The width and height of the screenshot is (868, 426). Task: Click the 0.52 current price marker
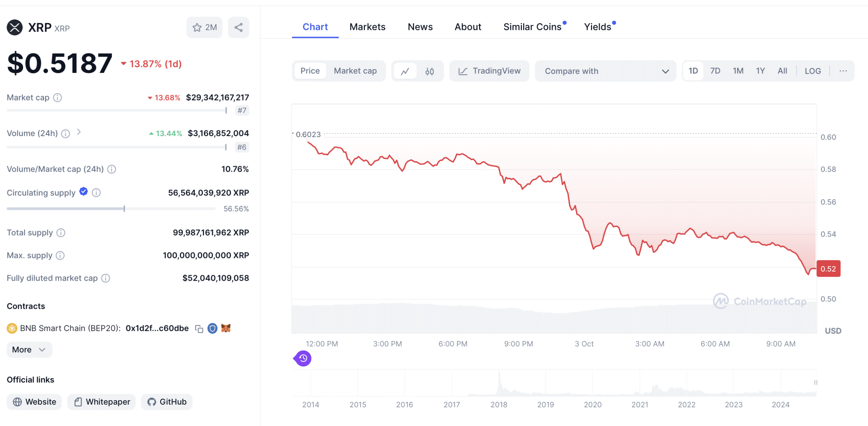point(828,269)
